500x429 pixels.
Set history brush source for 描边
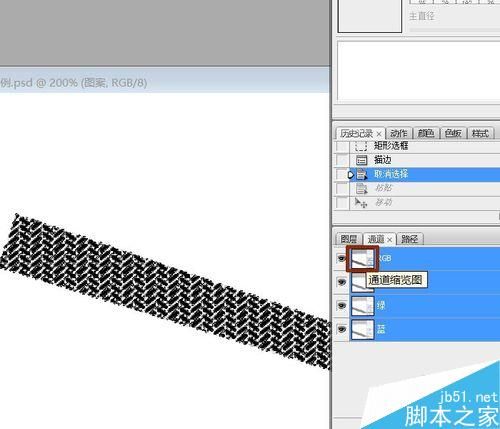click(342, 160)
